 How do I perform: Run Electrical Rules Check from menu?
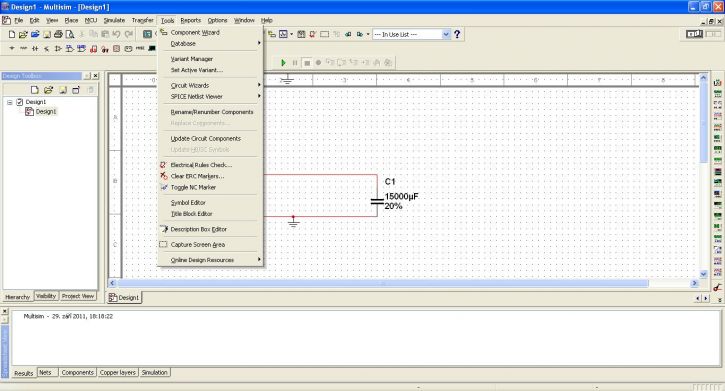click(210, 165)
